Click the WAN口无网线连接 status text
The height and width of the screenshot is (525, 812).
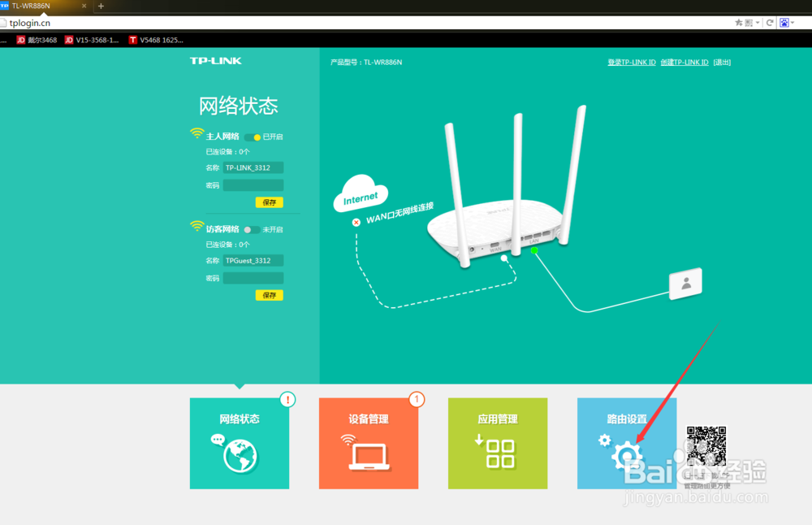point(400,213)
